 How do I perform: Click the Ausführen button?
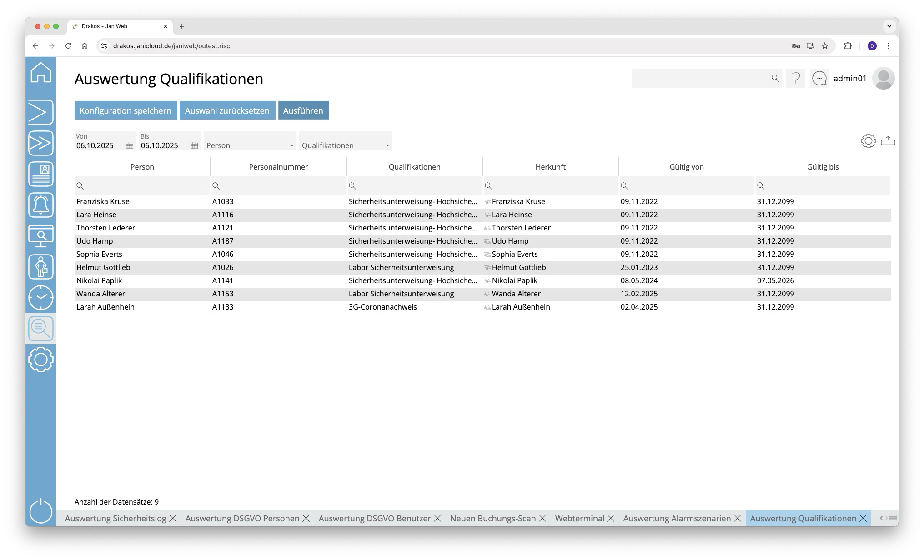click(303, 110)
